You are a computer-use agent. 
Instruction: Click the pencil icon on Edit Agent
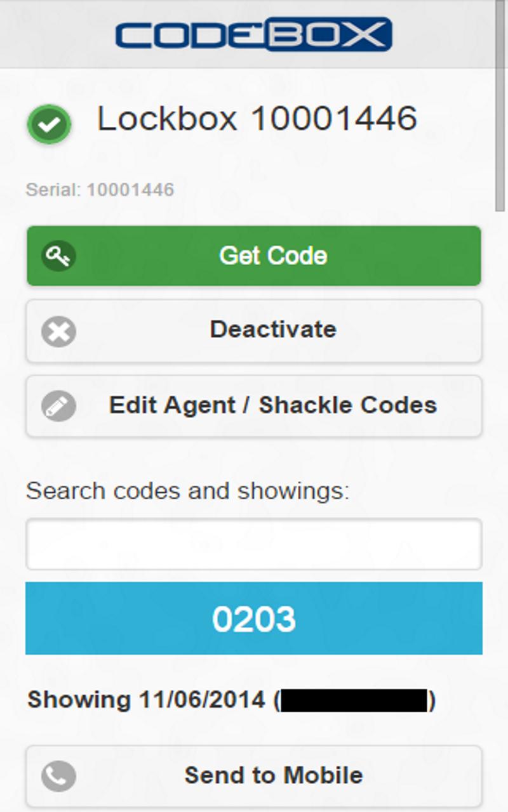59,406
